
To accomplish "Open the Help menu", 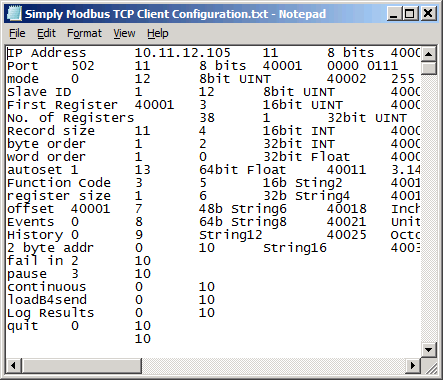I will click(158, 33).
